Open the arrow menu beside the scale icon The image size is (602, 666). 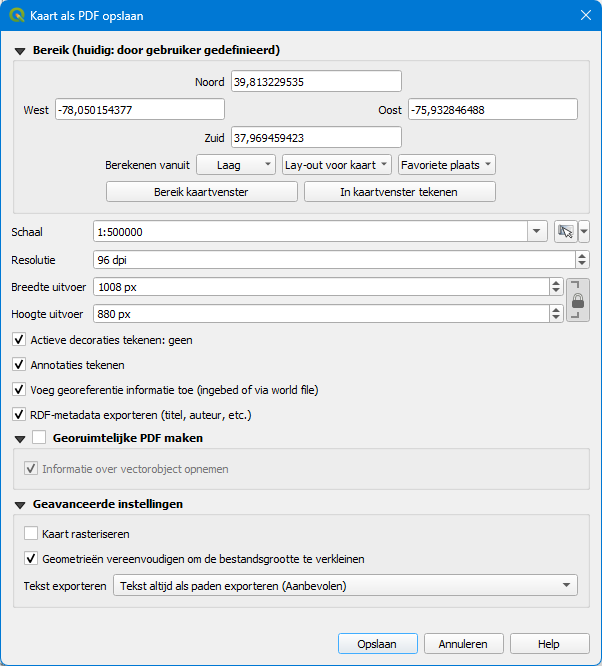click(x=584, y=231)
